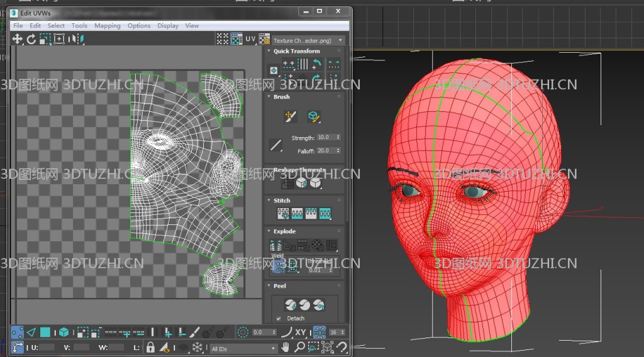The height and width of the screenshot is (357, 644).
Task: Toggle the lock selection padlock
Action: point(150,347)
